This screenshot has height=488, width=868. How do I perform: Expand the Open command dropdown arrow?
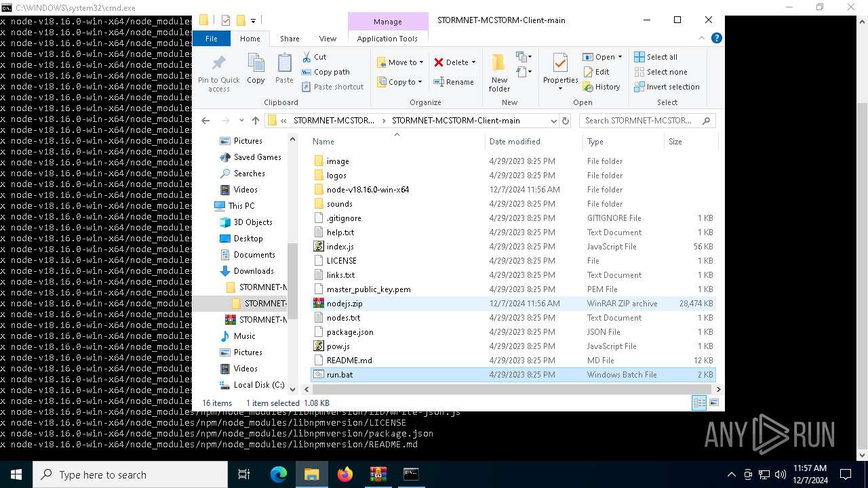pos(620,57)
